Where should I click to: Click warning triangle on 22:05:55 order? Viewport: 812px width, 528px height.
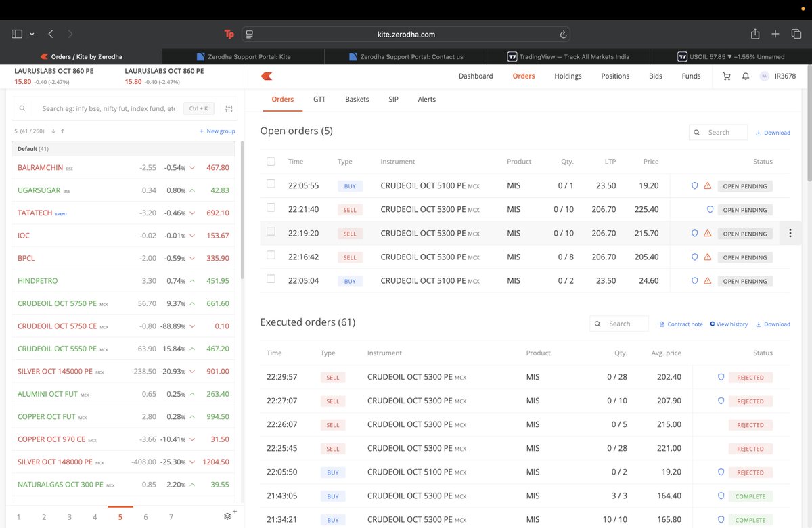coord(707,186)
